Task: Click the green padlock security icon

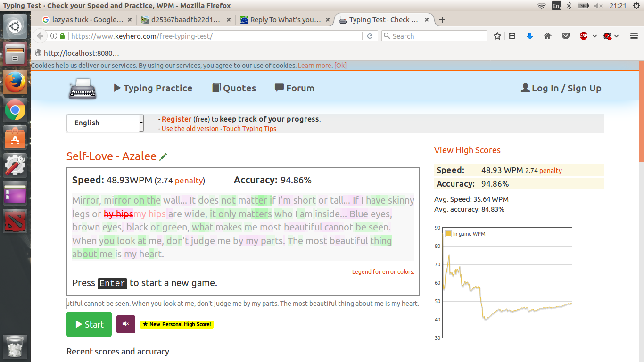Action: click(x=62, y=36)
